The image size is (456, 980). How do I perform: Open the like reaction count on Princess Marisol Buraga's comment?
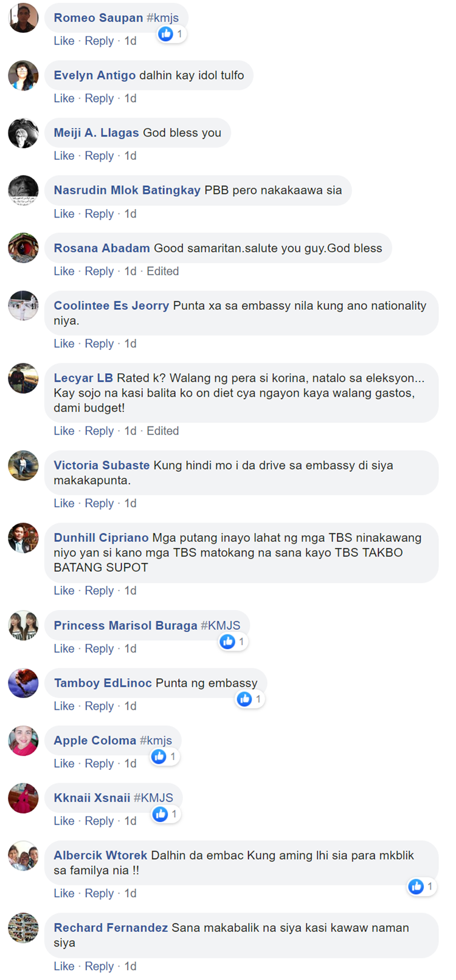tap(233, 642)
